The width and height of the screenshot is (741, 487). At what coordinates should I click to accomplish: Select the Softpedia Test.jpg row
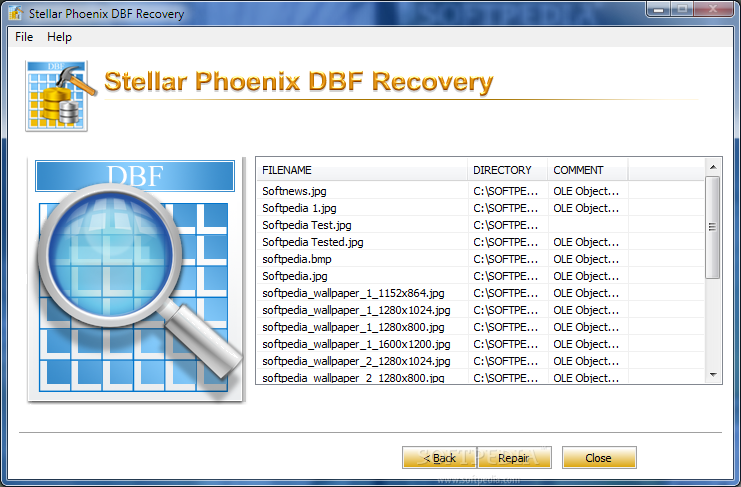[x=480, y=225]
